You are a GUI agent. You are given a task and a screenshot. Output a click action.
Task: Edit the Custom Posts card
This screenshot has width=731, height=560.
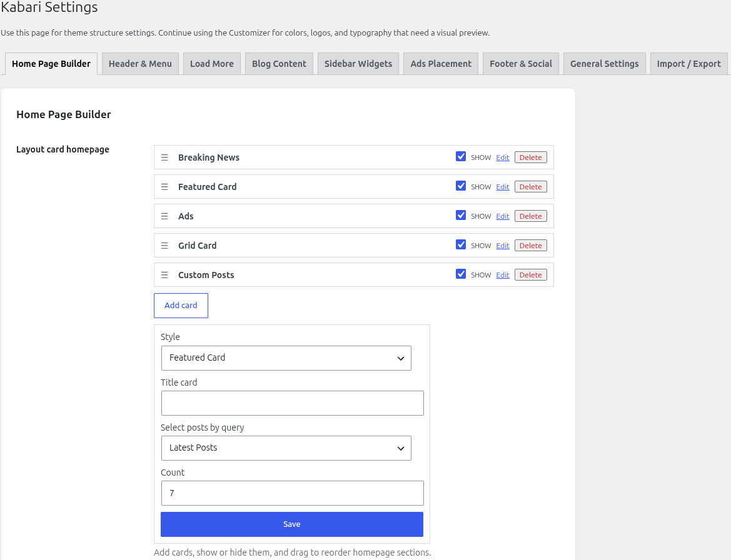tap(503, 275)
